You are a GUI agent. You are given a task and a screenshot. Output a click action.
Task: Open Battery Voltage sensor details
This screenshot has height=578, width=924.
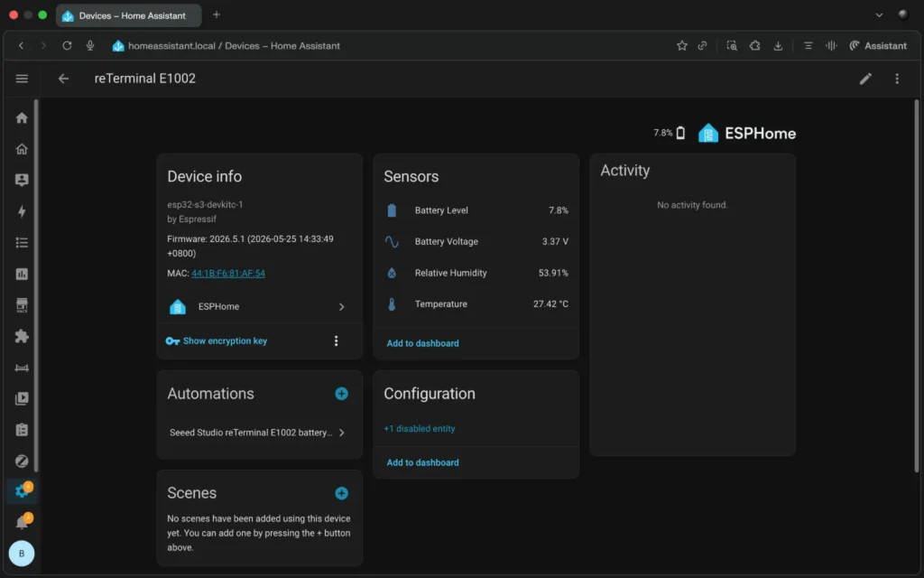point(476,242)
